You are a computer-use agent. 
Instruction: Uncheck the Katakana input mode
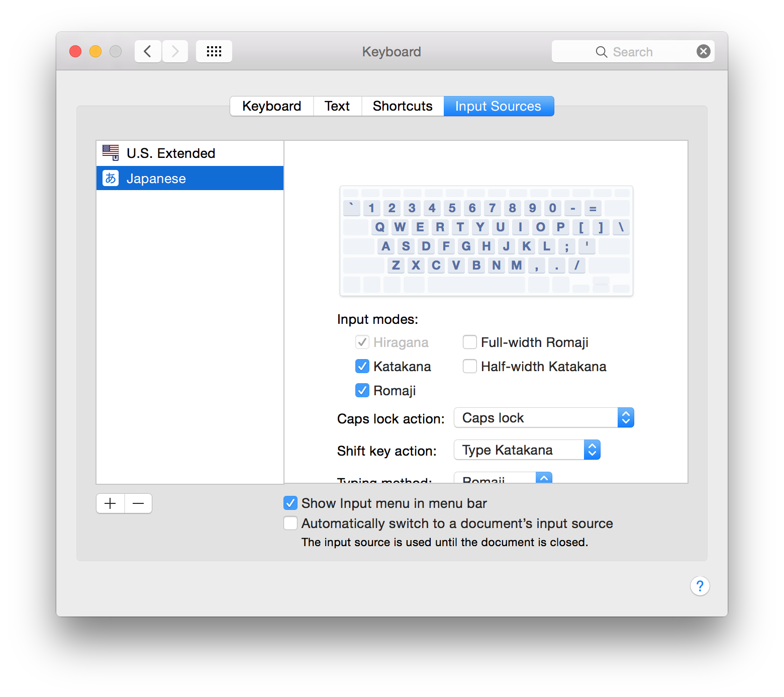pyautogui.click(x=362, y=366)
